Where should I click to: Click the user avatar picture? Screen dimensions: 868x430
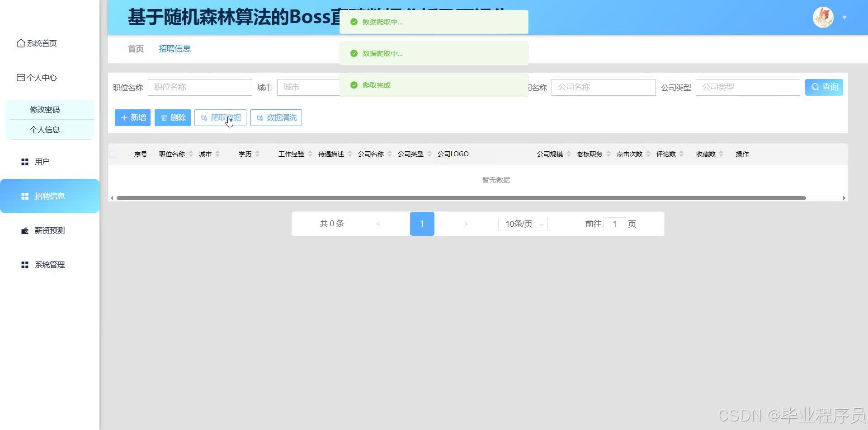(x=823, y=18)
